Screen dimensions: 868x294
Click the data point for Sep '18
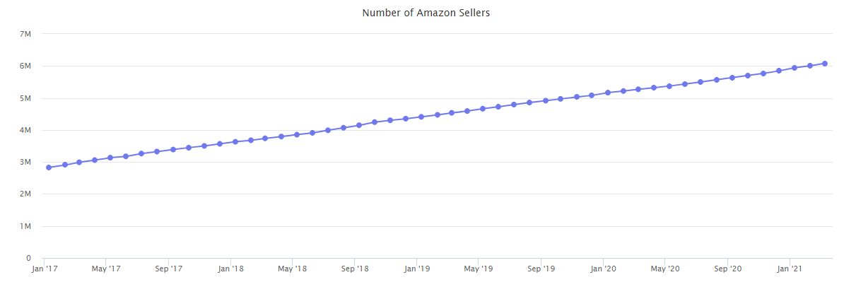click(x=359, y=125)
